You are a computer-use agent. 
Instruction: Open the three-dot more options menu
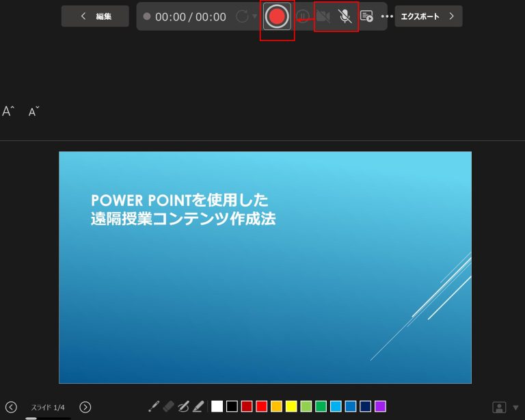click(387, 16)
